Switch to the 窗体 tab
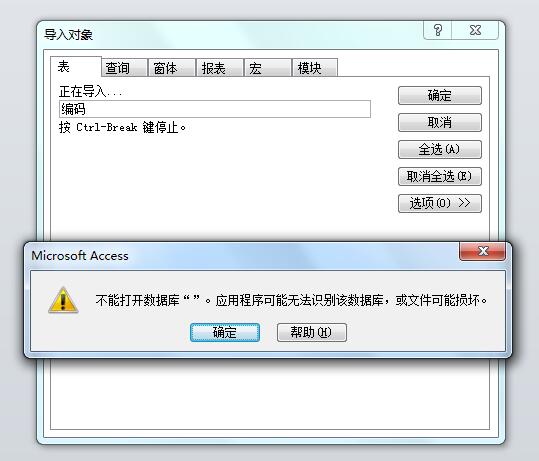The height and width of the screenshot is (461, 539). click(172, 68)
